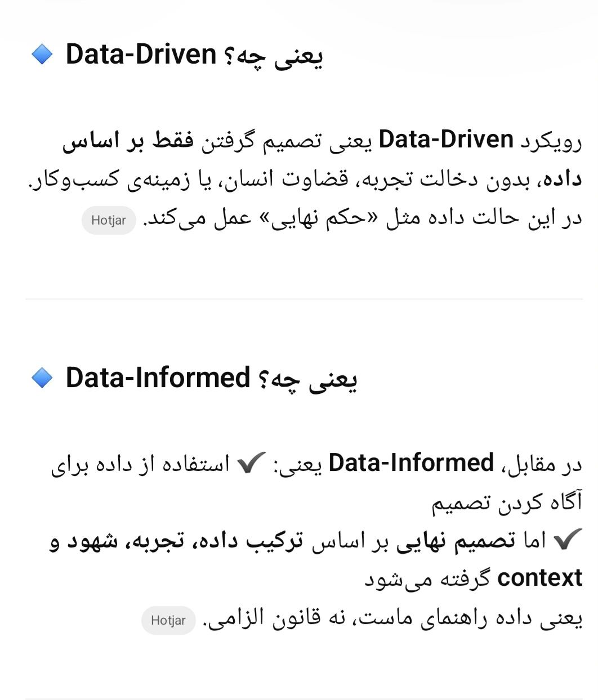The height and width of the screenshot is (700, 598).
Task: Click bold Data-Informed in the paragraph after «در مقابل»
Action: pyautogui.click(x=411, y=463)
